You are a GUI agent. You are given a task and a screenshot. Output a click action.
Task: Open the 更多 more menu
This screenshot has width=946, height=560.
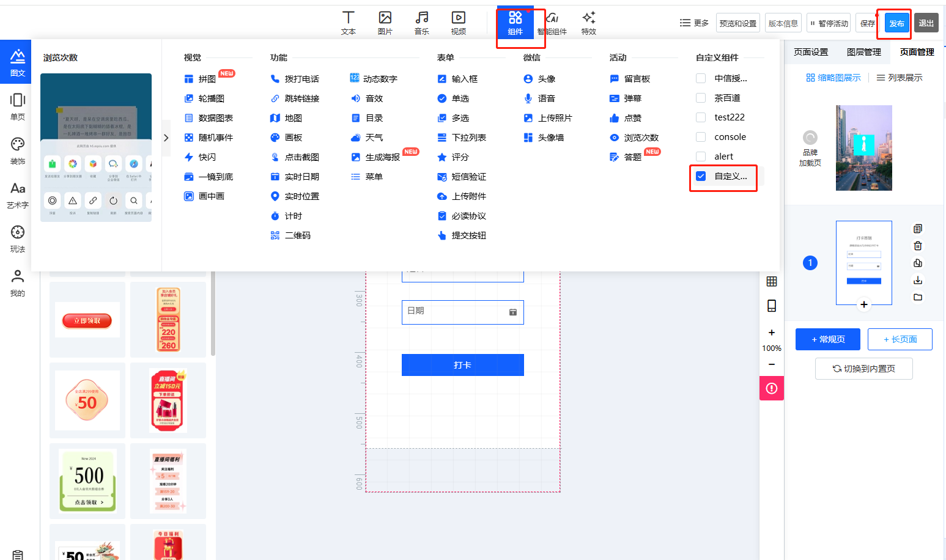694,23
